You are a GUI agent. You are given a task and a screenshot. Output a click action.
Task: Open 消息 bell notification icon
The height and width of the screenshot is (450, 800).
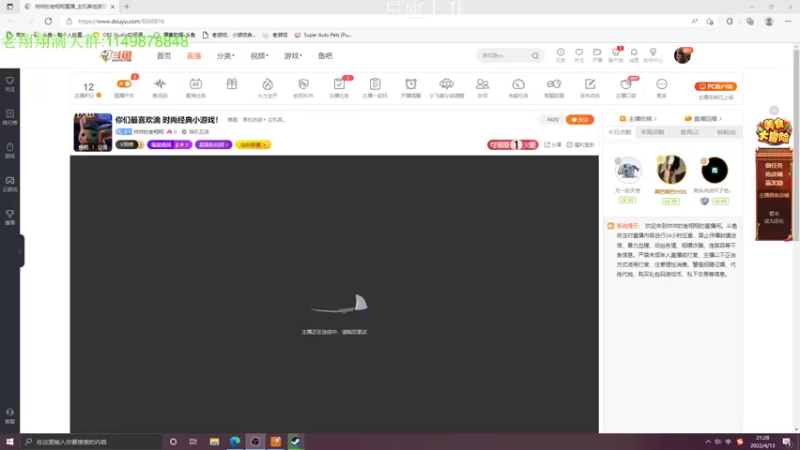point(634,55)
